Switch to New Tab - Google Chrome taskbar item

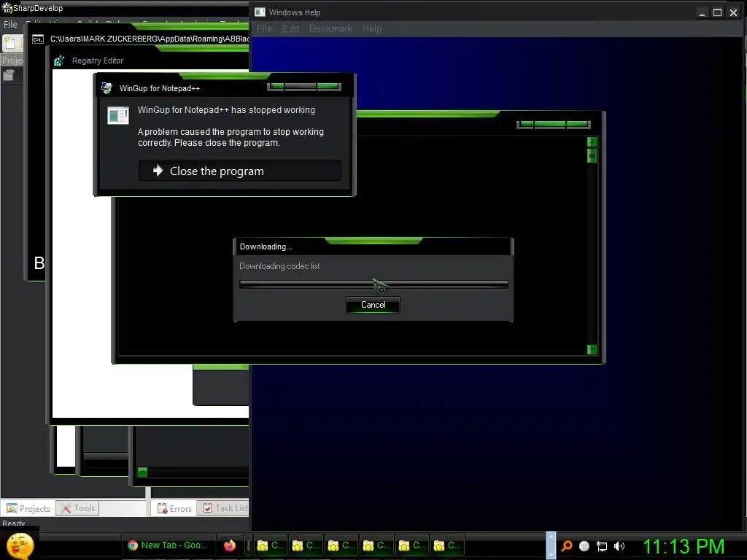click(x=169, y=545)
